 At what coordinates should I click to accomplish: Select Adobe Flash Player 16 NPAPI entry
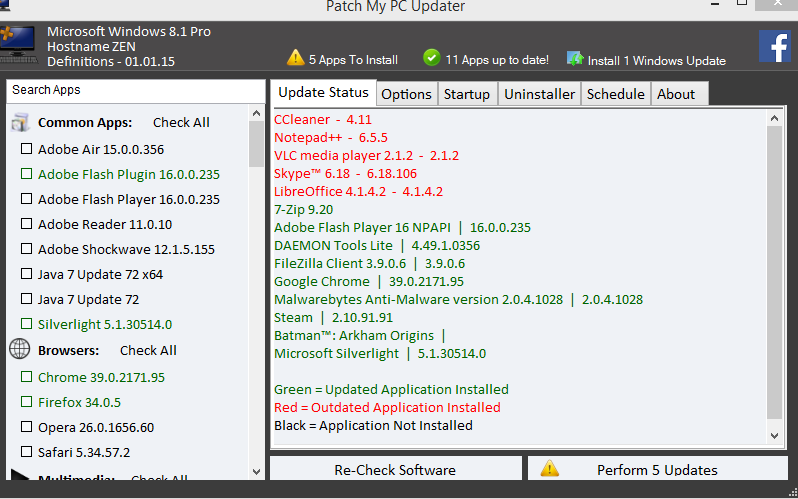pyautogui.click(x=402, y=228)
